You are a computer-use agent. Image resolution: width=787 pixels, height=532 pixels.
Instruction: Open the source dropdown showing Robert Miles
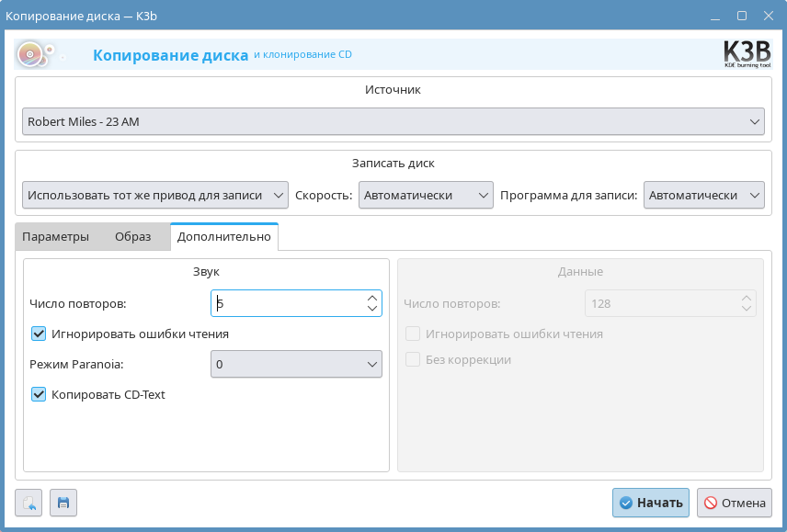coord(393,121)
